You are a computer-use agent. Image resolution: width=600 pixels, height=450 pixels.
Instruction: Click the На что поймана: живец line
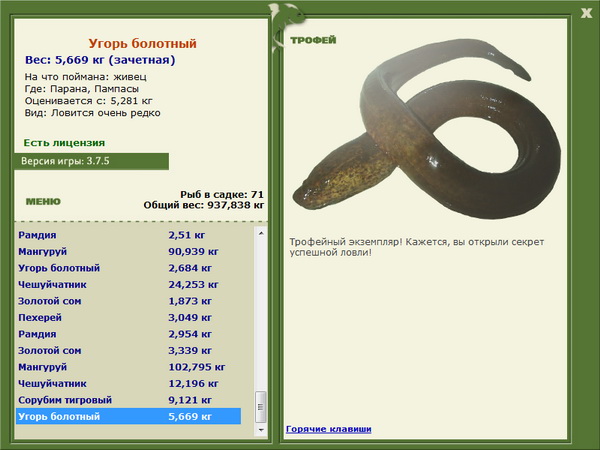pyautogui.click(x=86, y=77)
